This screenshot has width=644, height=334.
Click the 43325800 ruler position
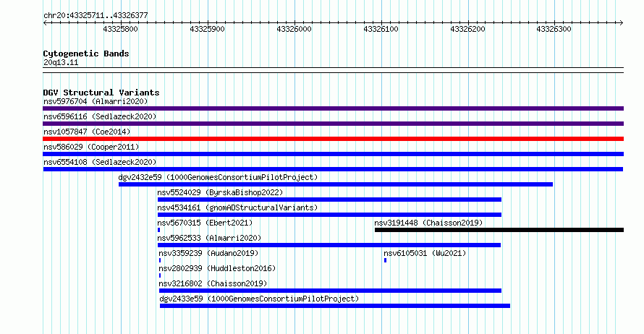(x=120, y=29)
